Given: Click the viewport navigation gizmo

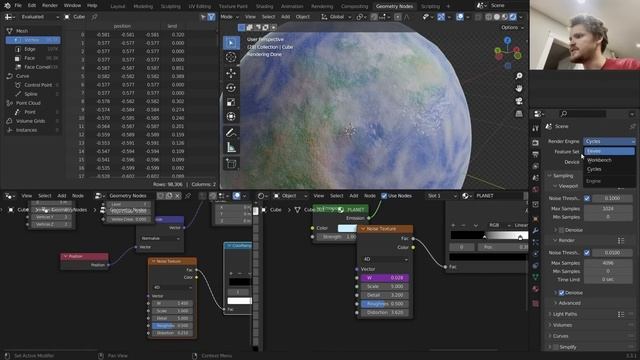Looking at the screenshot, I should (508, 53).
